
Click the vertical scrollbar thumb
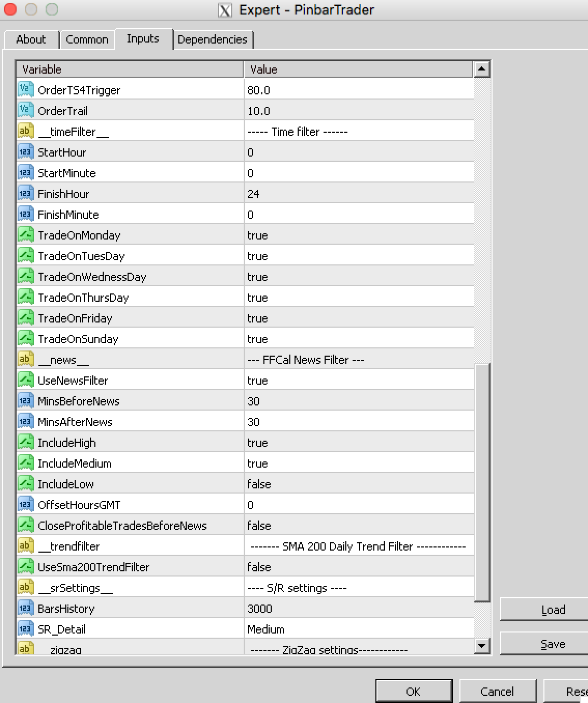pyautogui.click(x=482, y=482)
